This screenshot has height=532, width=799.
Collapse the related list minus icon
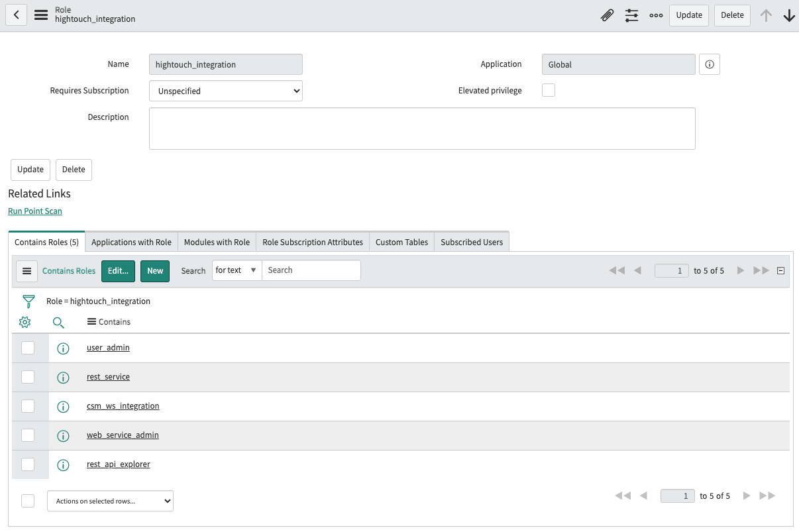coord(781,270)
